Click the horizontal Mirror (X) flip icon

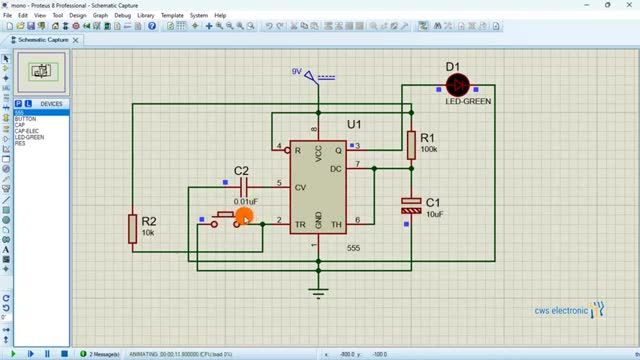coord(6,329)
